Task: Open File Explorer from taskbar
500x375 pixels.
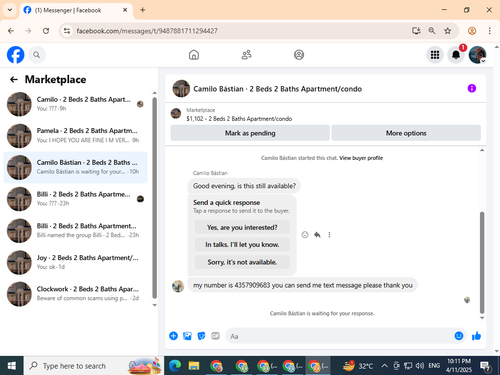Action: tap(194, 366)
